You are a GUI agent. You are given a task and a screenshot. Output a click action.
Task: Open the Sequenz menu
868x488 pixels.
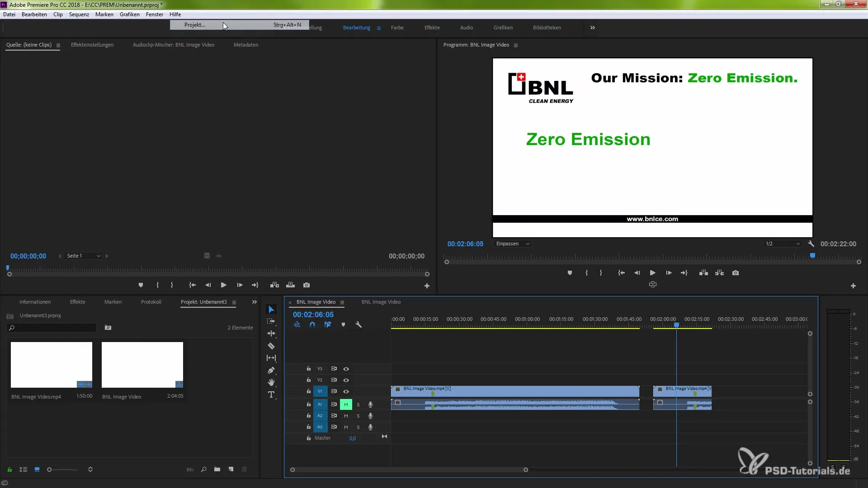[79, 14]
